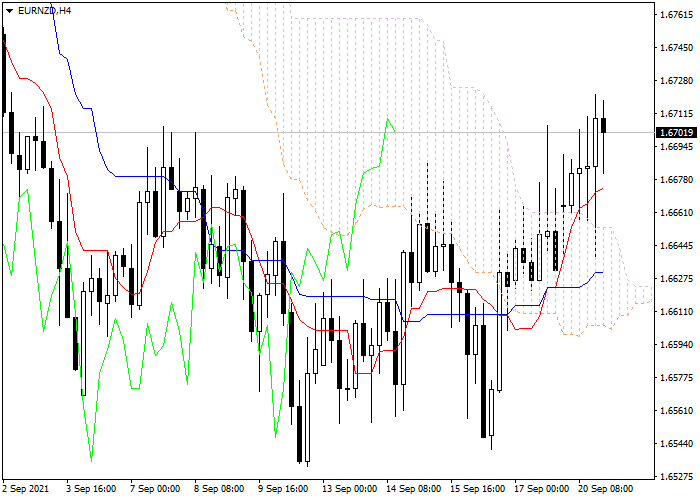Click the 7 Sep 00:00 time label
The image size is (700, 500).
coord(155,489)
